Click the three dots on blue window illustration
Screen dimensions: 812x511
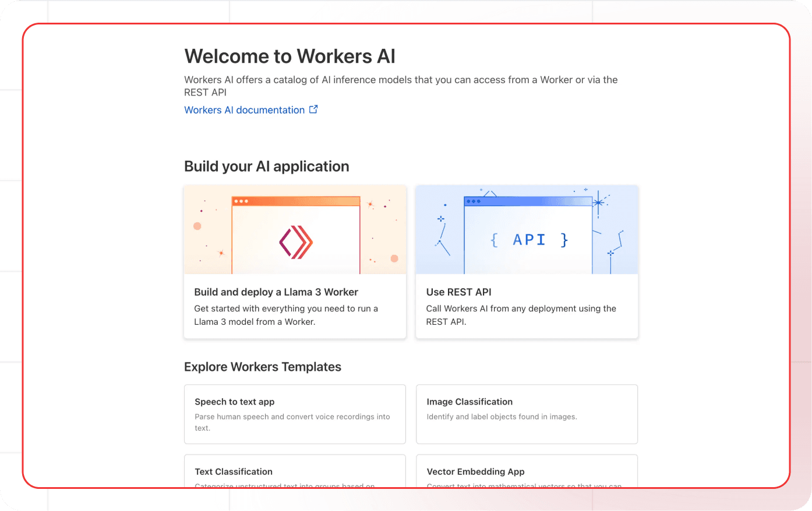[x=474, y=201]
